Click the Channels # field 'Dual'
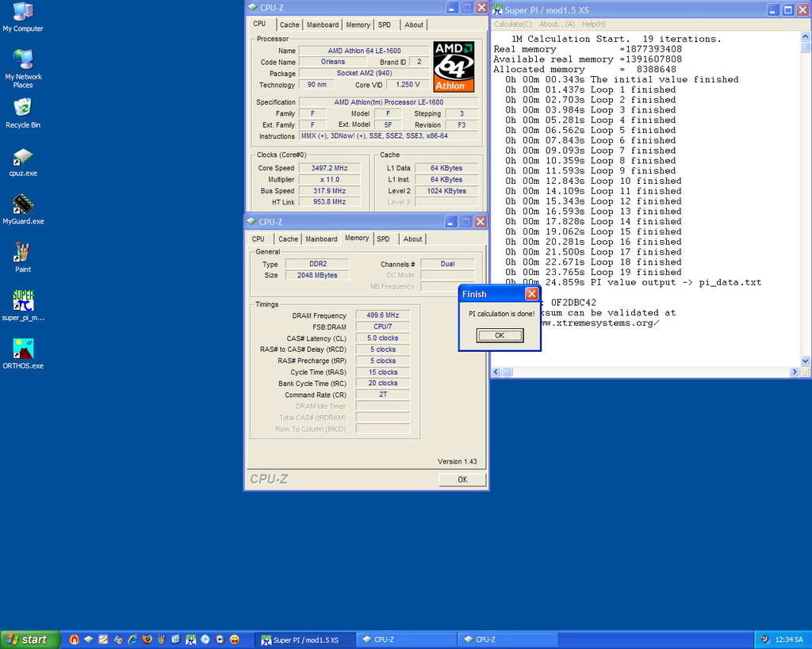 pos(447,264)
